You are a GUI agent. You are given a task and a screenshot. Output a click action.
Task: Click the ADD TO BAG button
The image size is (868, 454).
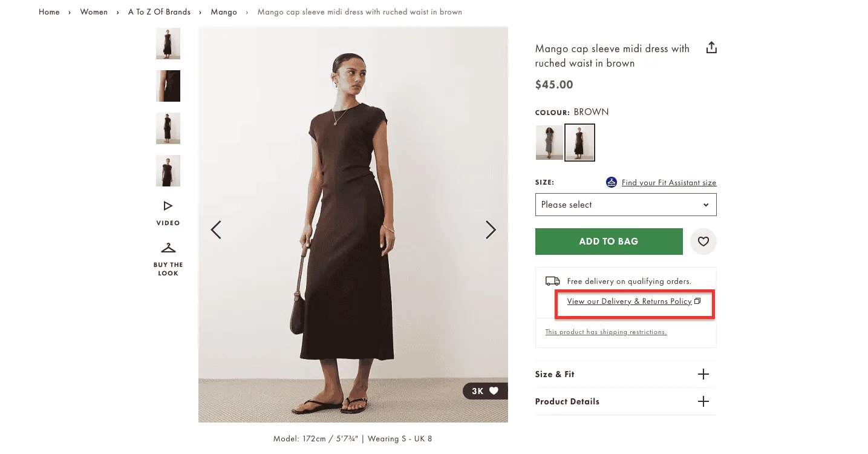click(x=609, y=241)
